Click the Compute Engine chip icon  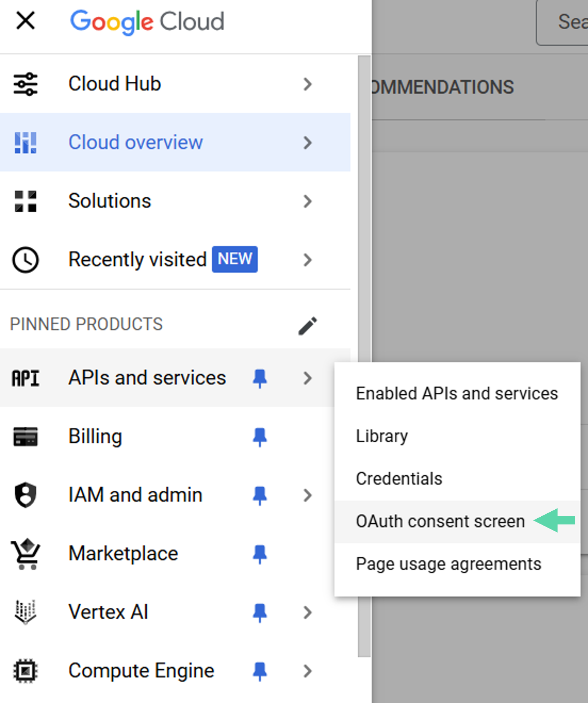(26, 671)
